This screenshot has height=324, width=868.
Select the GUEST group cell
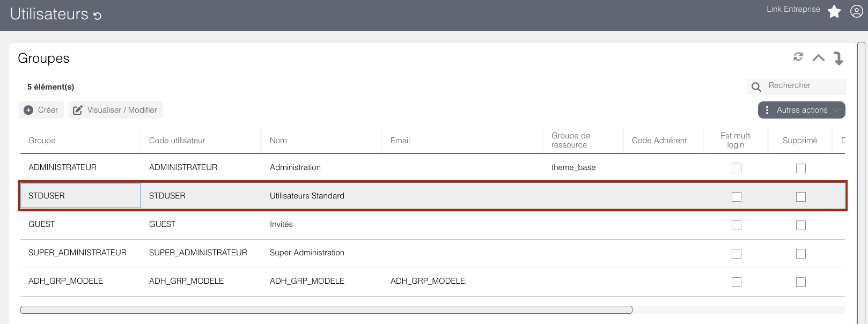click(x=80, y=224)
